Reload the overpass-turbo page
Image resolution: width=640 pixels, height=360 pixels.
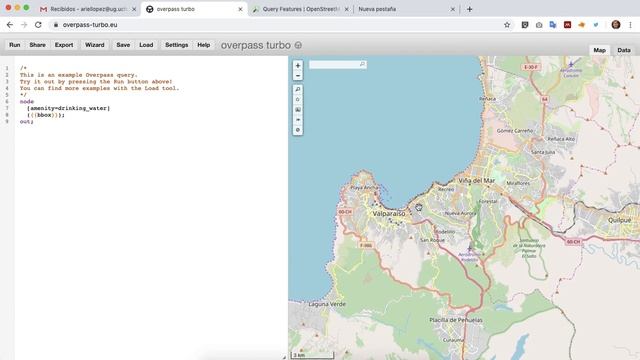click(x=38, y=25)
